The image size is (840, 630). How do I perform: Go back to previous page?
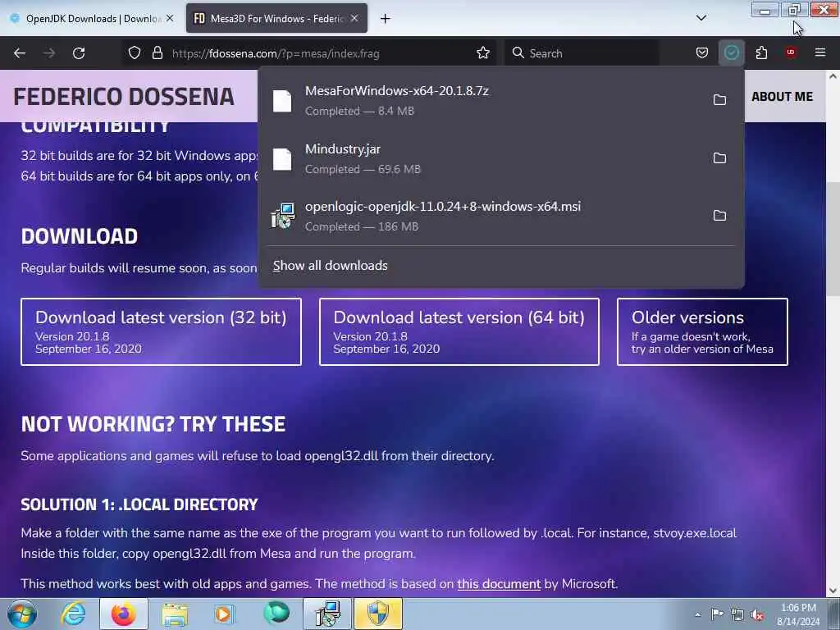20,53
